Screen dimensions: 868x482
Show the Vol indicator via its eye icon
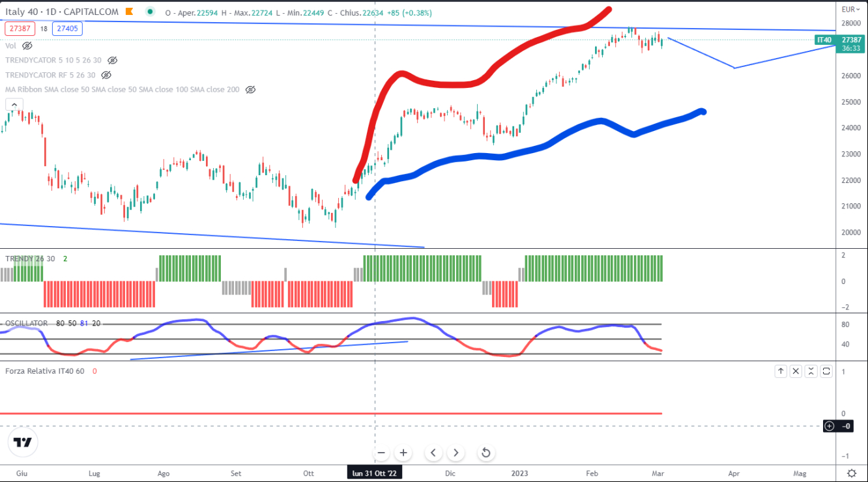click(27, 46)
